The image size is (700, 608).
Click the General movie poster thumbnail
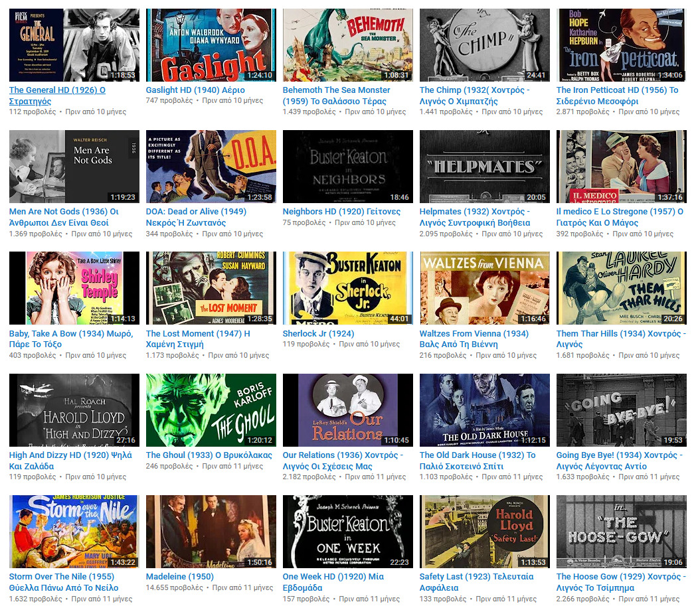tap(74, 44)
